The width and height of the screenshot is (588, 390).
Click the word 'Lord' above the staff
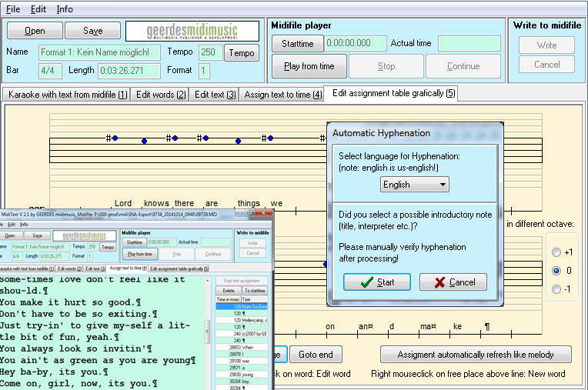(123, 204)
